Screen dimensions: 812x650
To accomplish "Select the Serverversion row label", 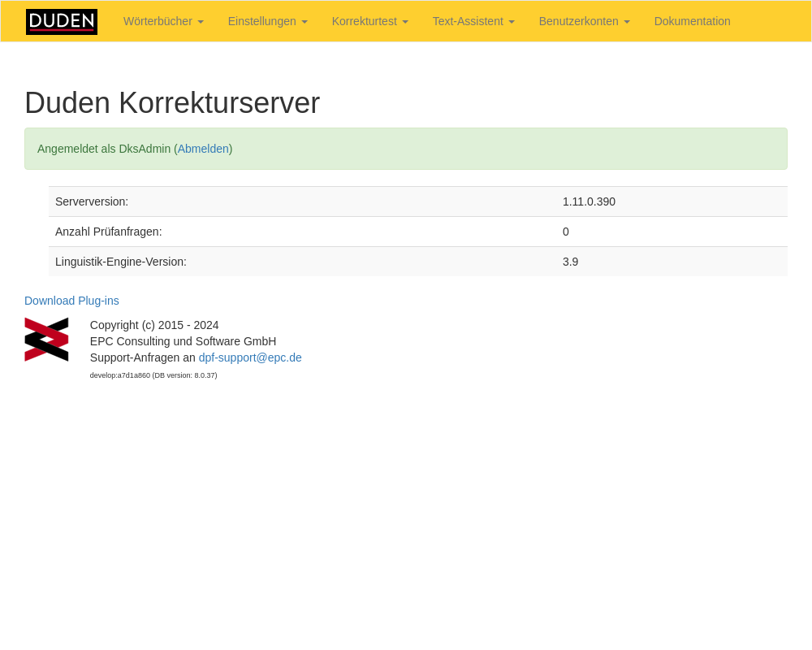I will point(92,201).
